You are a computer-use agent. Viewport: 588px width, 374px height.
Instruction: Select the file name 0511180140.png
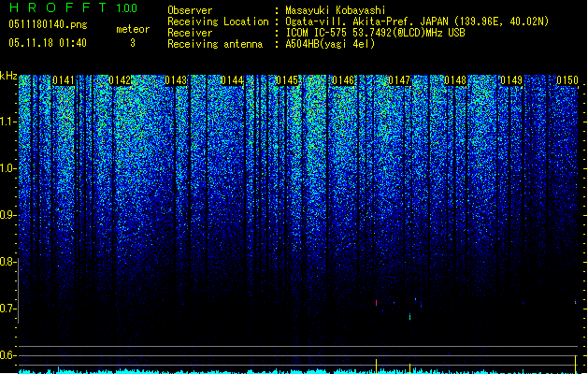pos(48,24)
